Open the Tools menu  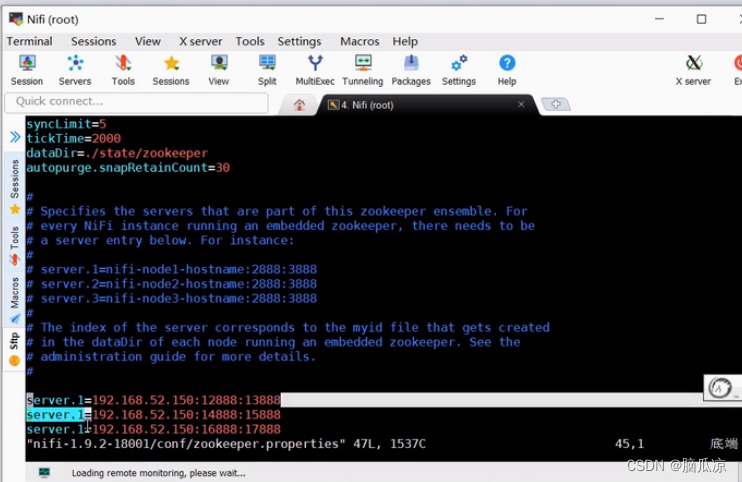coord(250,42)
